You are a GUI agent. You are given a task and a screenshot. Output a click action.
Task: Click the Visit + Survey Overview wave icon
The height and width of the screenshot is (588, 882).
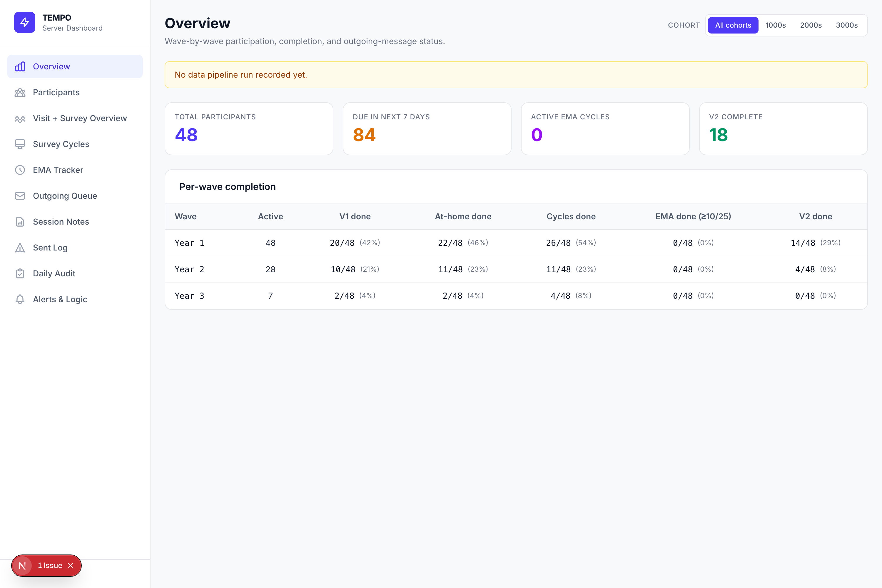(20, 118)
